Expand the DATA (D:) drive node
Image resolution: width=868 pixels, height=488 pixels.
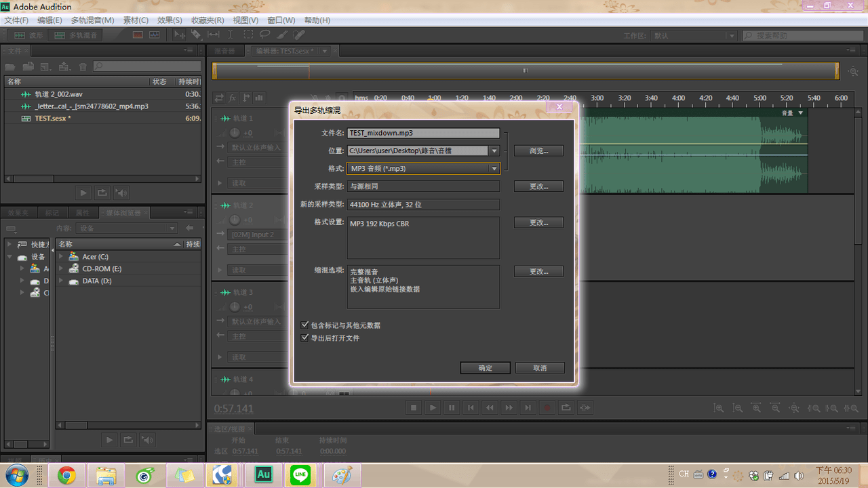point(60,281)
